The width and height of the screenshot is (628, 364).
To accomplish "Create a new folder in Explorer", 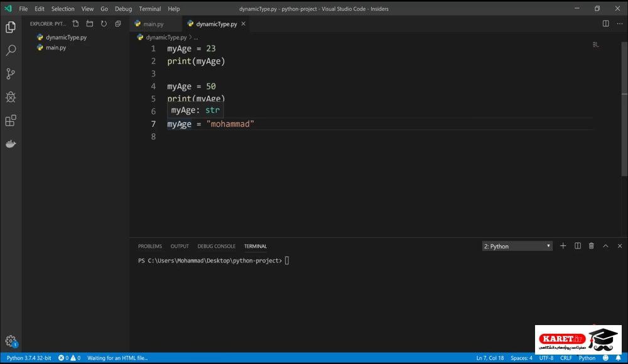I will click(x=90, y=24).
